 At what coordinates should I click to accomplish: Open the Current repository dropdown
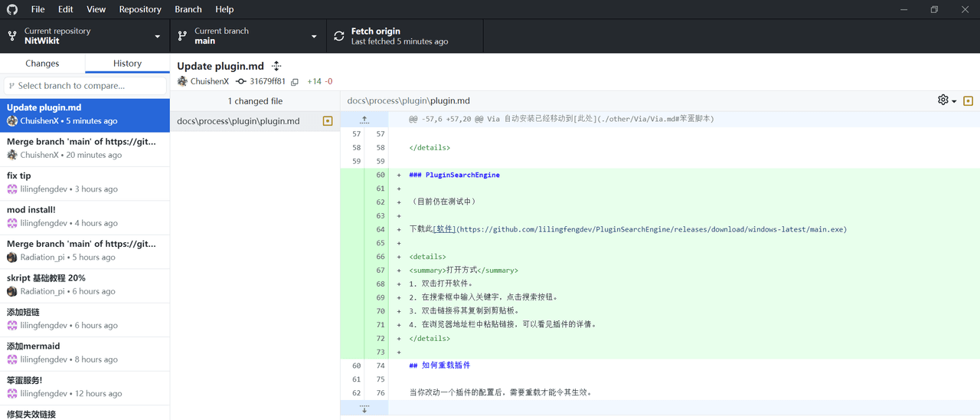pos(84,36)
